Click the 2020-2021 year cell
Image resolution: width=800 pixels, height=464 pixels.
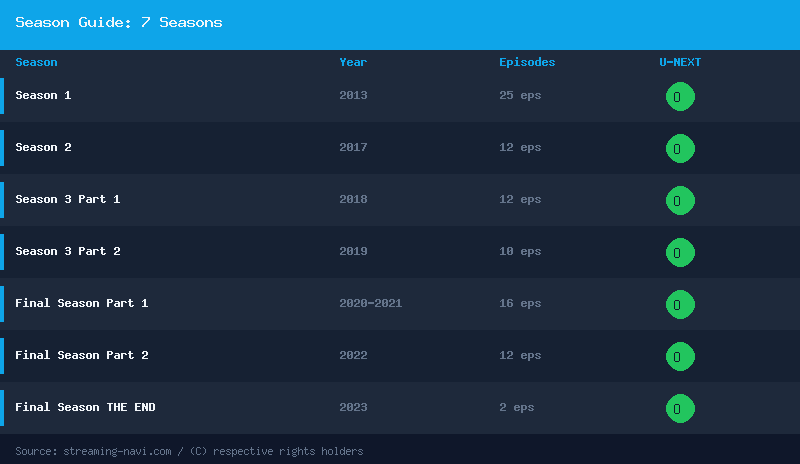(370, 304)
